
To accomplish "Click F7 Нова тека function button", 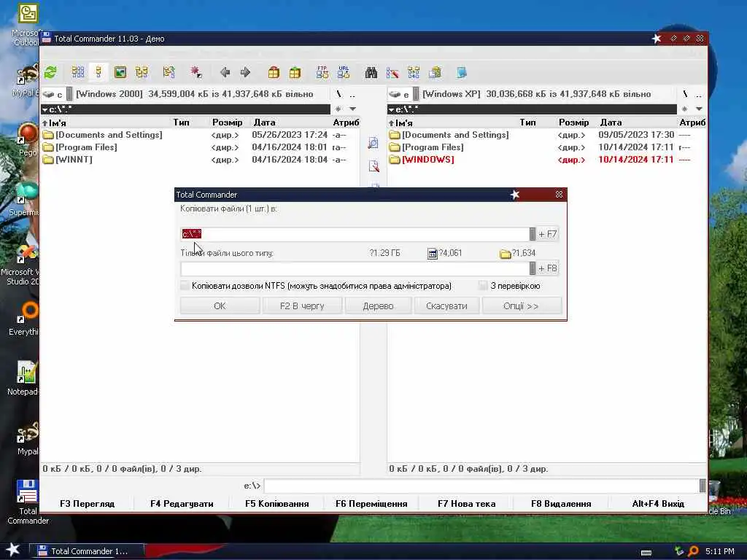I will 466,504.
